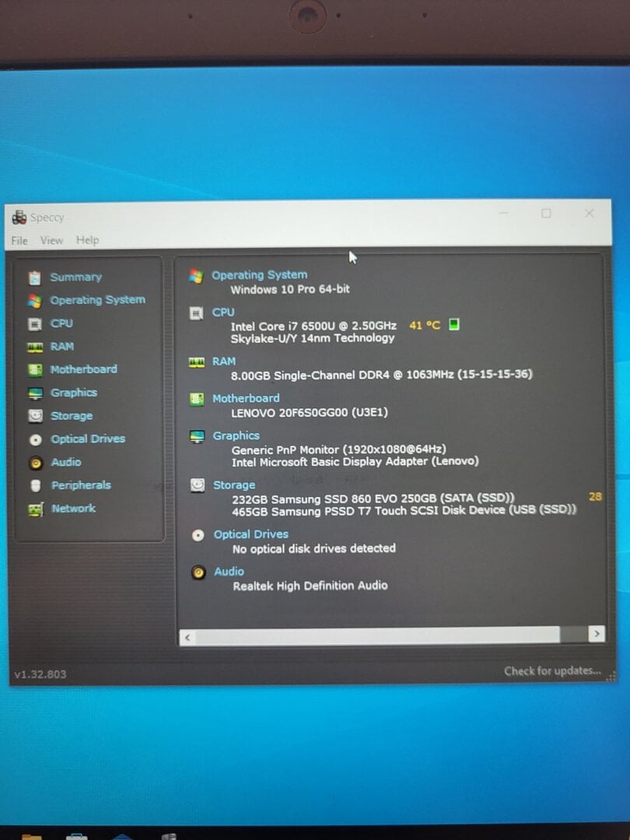The height and width of the screenshot is (840, 630).
Task: Click the Network sidebar icon
Action: (35, 509)
